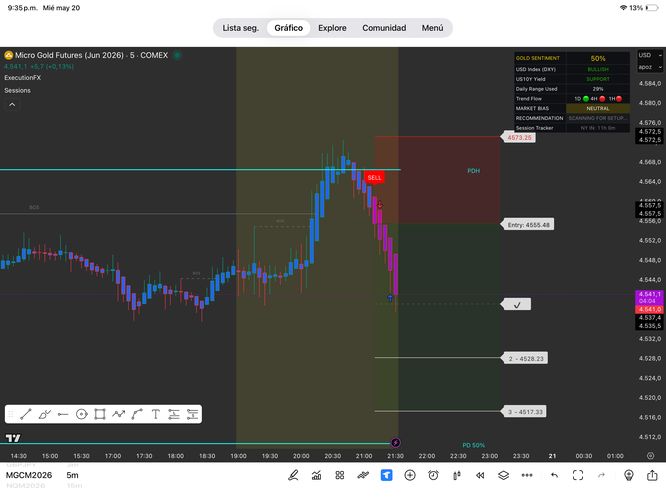Collapse the indicator legend chevron
The height and width of the screenshot is (500, 666).
12,105
